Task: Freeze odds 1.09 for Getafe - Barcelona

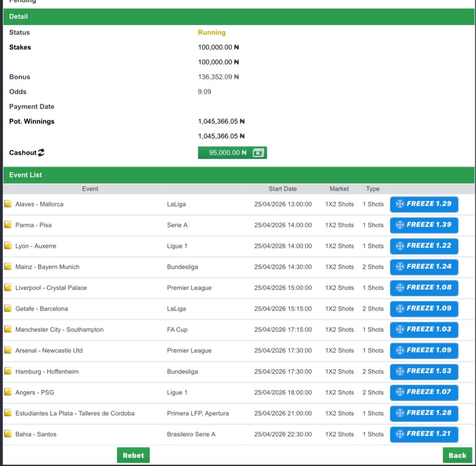Action: [x=424, y=309]
